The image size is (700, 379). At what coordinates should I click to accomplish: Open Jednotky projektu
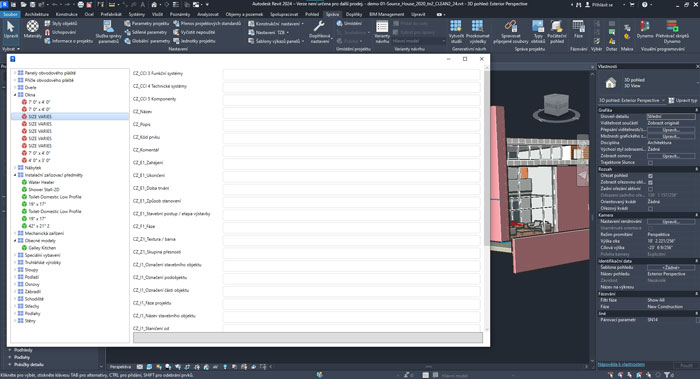point(194,41)
